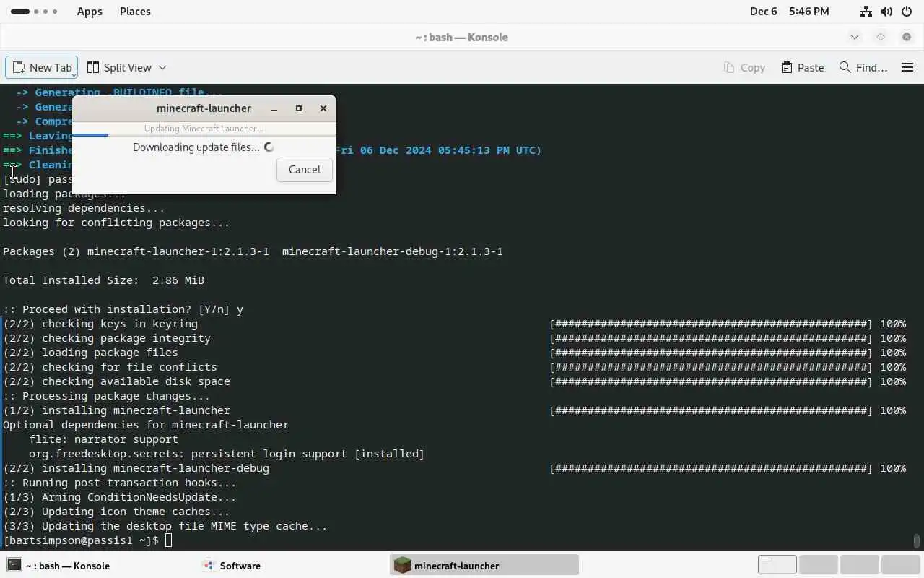
Task: Open the Places menu
Action: [x=135, y=12]
